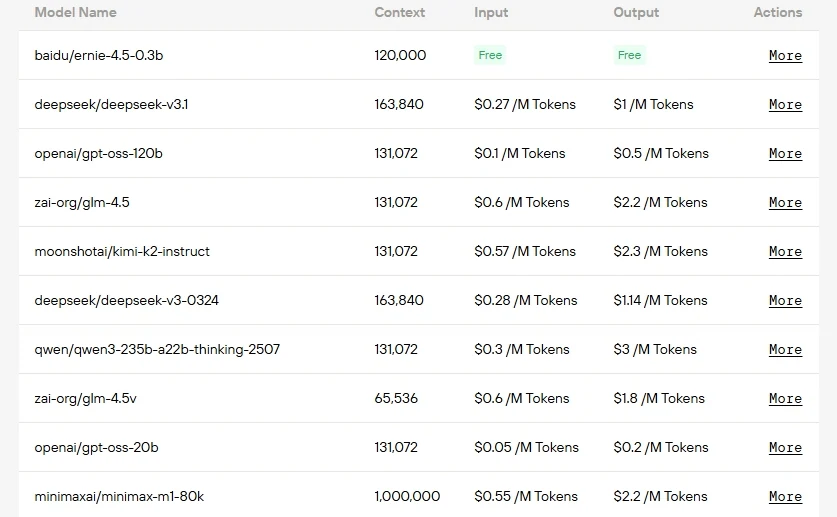Click output price $1 /M Tokens
837x517 pixels.
coord(653,104)
